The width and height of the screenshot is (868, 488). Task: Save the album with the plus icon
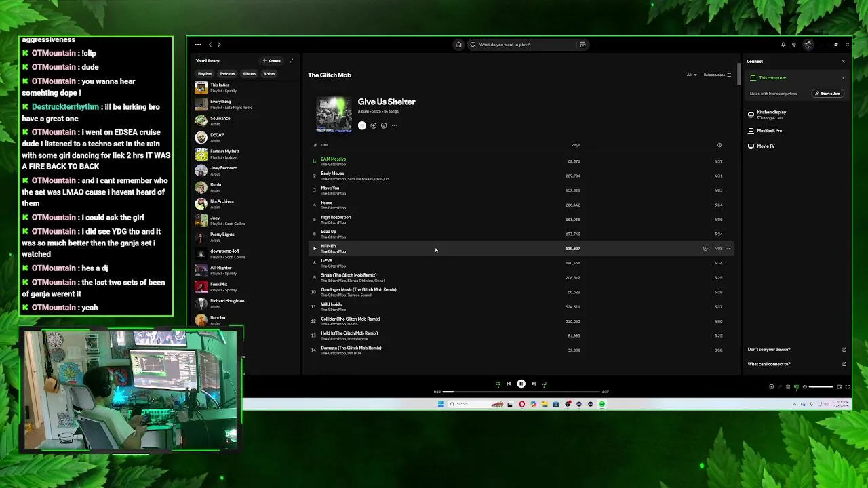click(373, 125)
